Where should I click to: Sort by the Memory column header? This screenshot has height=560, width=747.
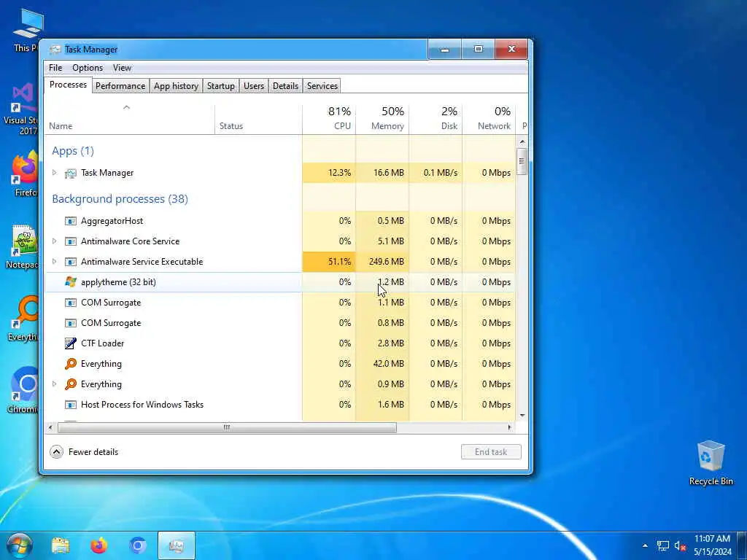point(382,119)
